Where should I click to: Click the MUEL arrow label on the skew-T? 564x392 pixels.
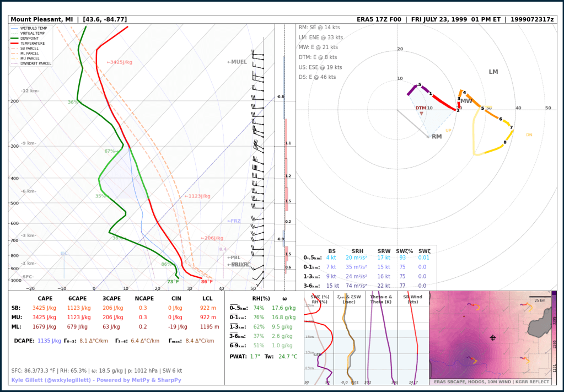point(237,62)
